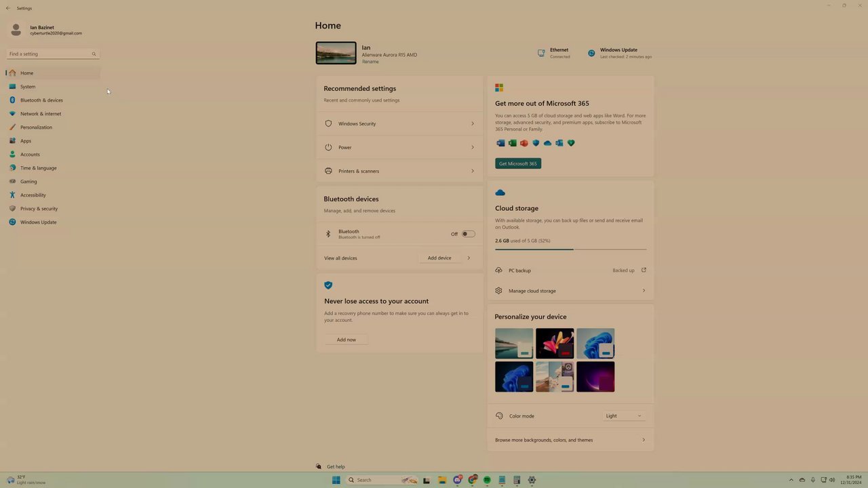Select the purple glow theme thumbnail
The height and width of the screenshot is (488, 868).
click(595, 377)
